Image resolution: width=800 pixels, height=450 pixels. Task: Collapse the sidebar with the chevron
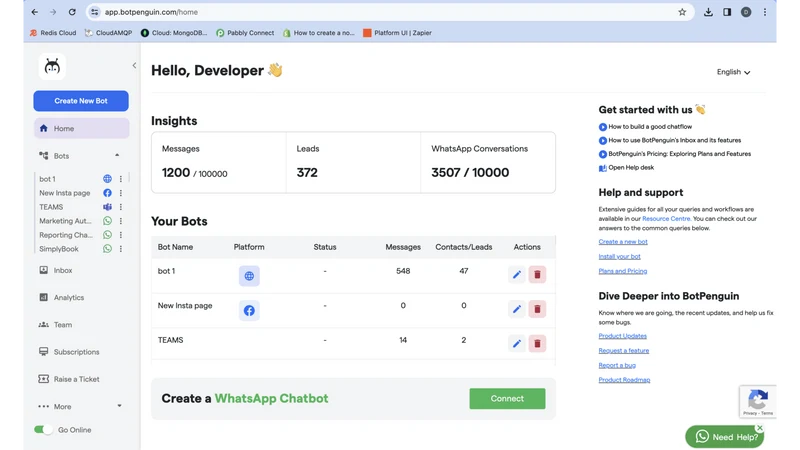[x=134, y=65]
